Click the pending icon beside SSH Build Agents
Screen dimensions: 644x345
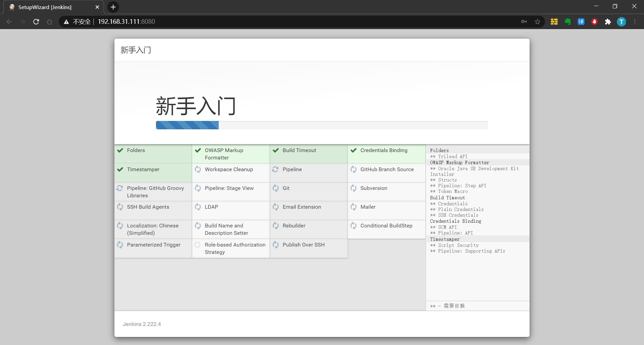[x=120, y=207]
